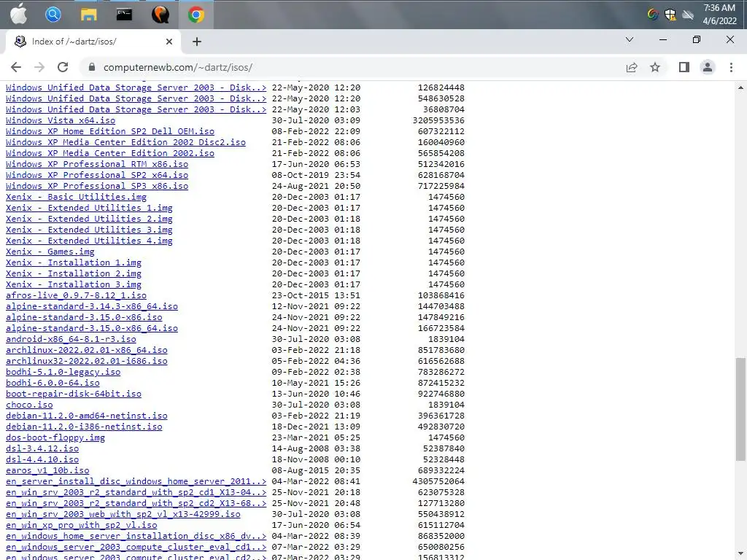Click the colorful swirl tray icon

coord(653,15)
